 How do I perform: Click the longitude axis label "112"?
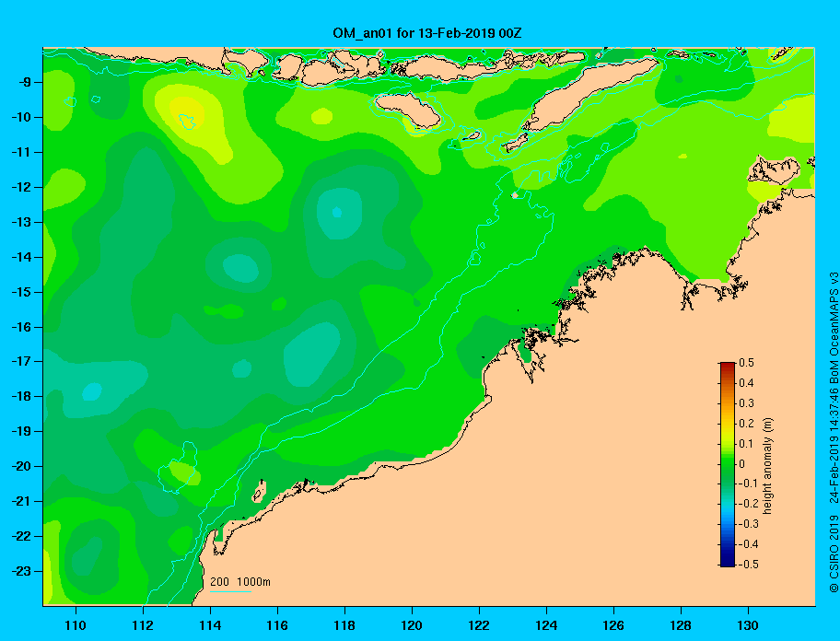point(143,625)
